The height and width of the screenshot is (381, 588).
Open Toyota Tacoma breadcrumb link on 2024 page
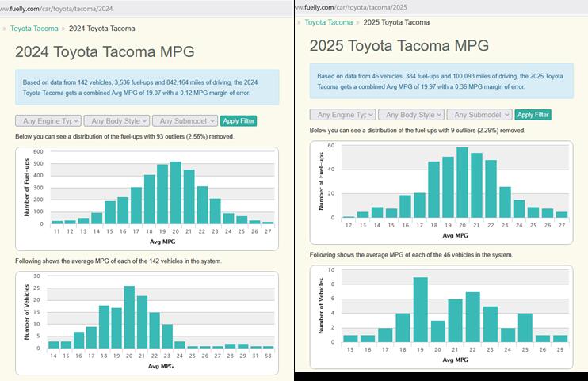(x=34, y=29)
